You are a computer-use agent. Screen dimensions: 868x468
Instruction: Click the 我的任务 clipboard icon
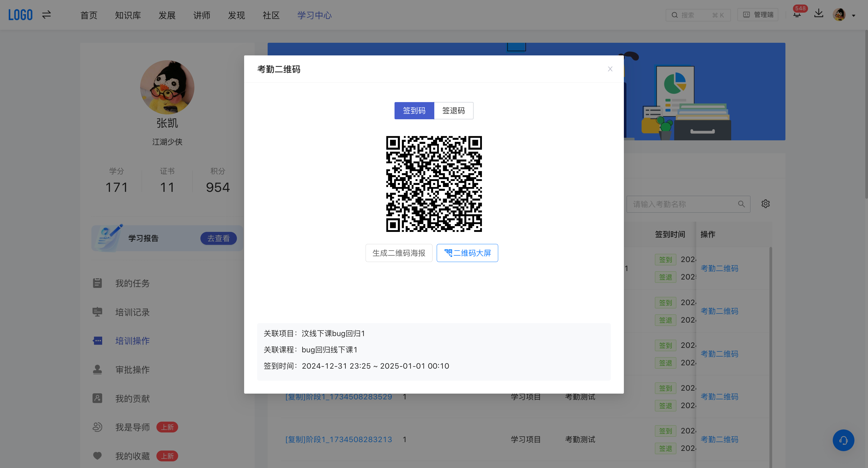[x=97, y=283]
